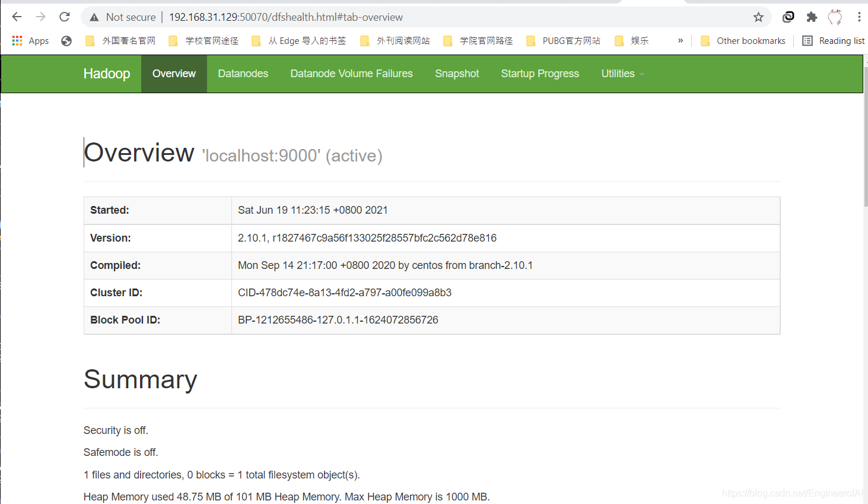Click the 'Compiled:' label cell
The width and height of the screenshot is (868, 504).
[158, 265]
